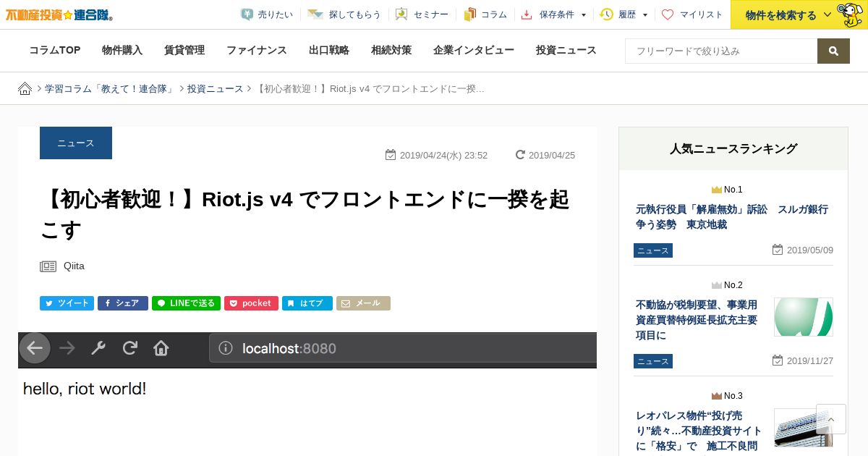Click the reload icon in article image

click(x=130, y=348)
